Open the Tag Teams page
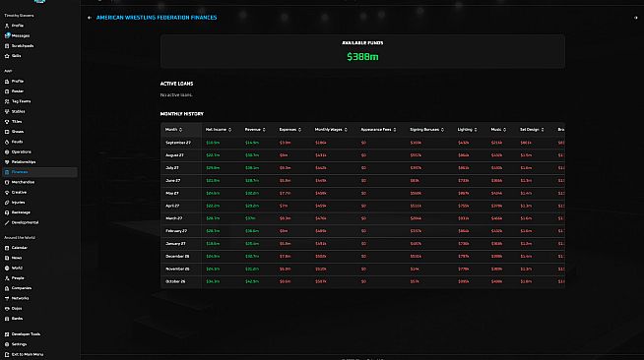This screenshot has height=360, width=644. (x=18, y=101)
